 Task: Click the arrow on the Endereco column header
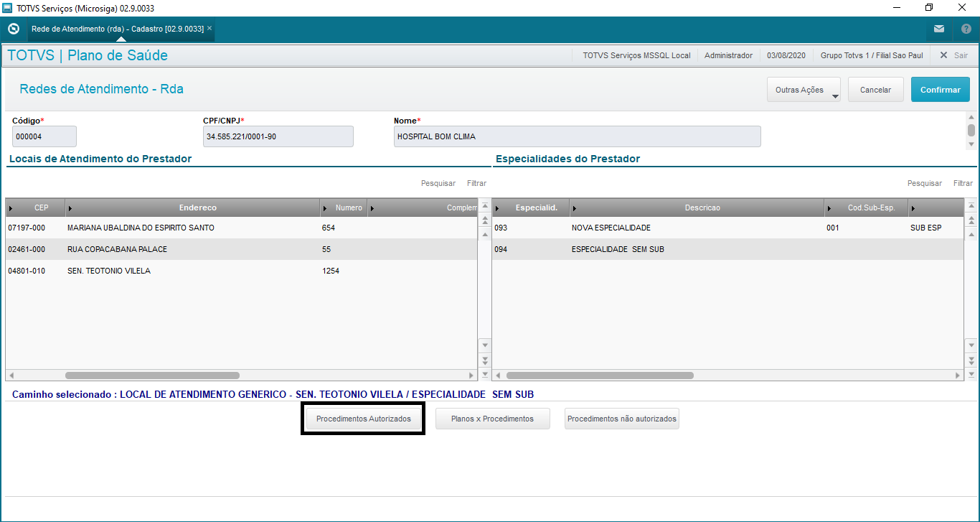click(70, 208)
